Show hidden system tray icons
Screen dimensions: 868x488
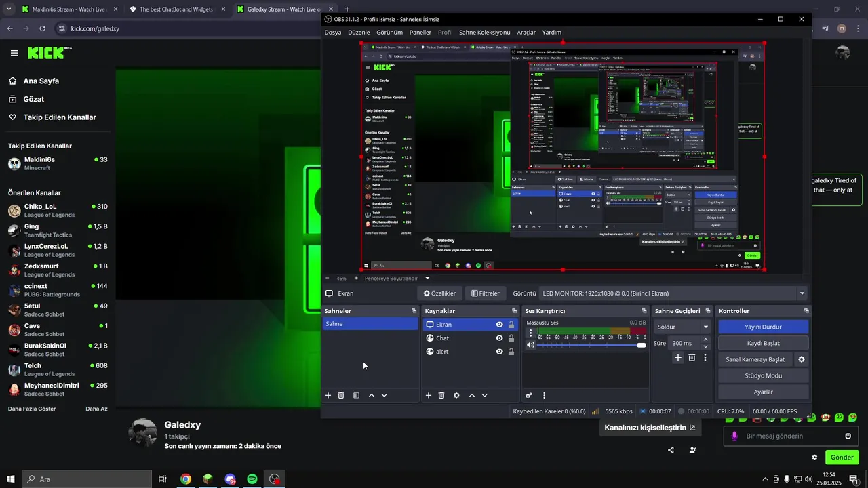pos(766,479)
